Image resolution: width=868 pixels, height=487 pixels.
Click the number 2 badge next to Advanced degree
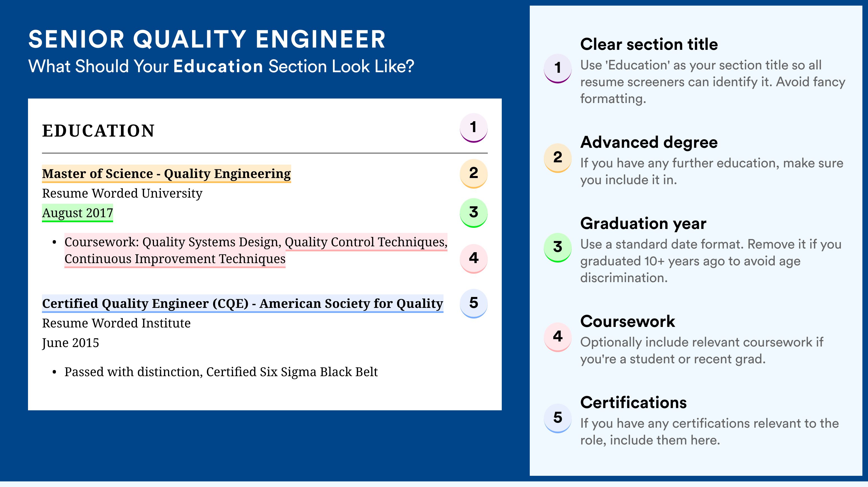(558, 158)
